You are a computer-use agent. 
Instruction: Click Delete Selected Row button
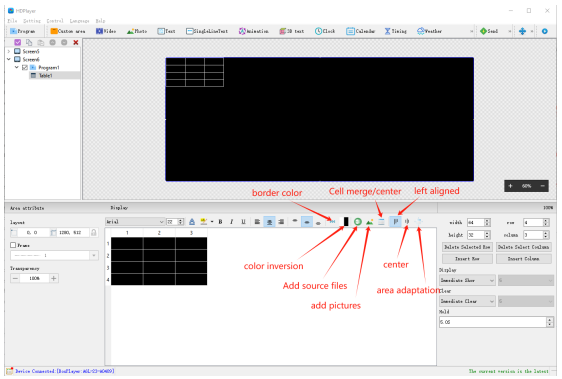[x=467, y=247]
